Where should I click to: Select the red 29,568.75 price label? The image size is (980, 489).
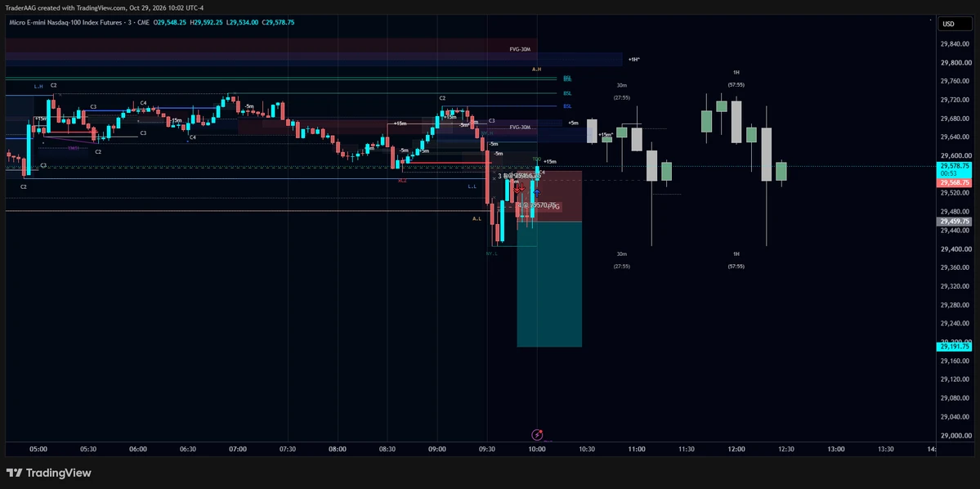tap(955, 182)
